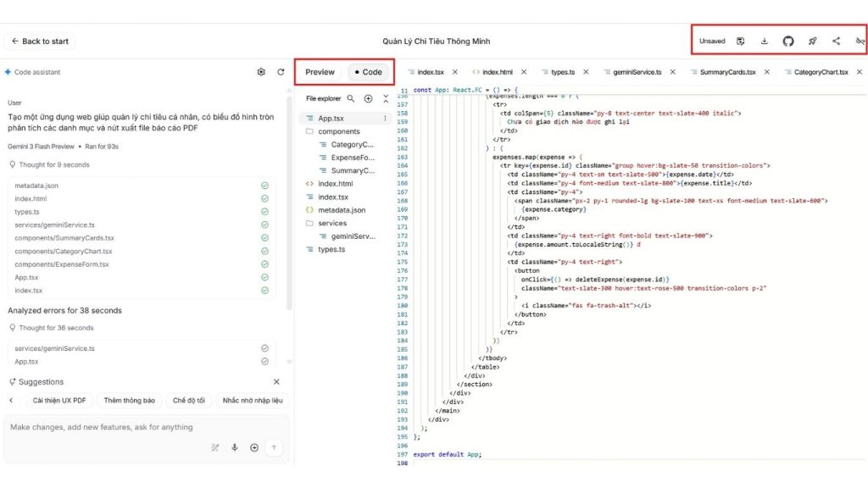Open Code assistant settings gear

point(261,72)
